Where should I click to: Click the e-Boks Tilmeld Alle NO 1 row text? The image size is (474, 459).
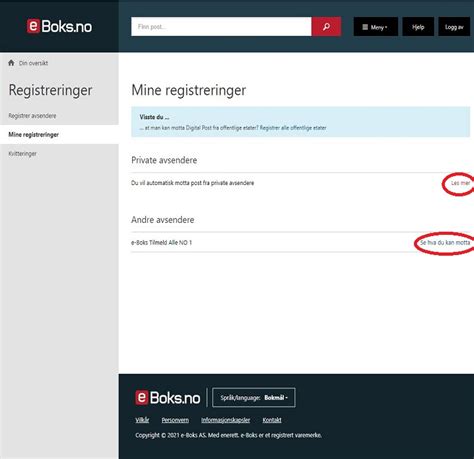tap(161, 243)
